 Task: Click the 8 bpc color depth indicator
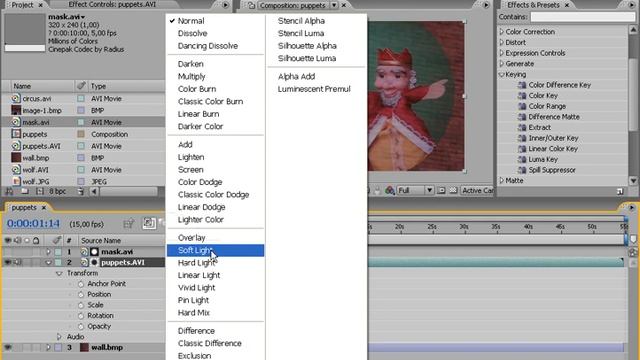pos(58,191)
